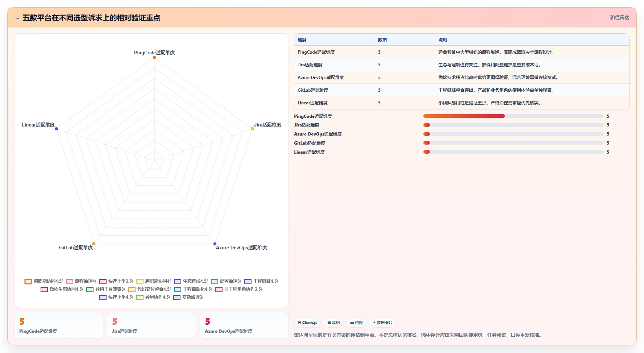Viewport: 644px width, 353px height.
Task: Click the page title 五款平台在不同选型诉求上的相对验证重点
Action: pos(91,18)
